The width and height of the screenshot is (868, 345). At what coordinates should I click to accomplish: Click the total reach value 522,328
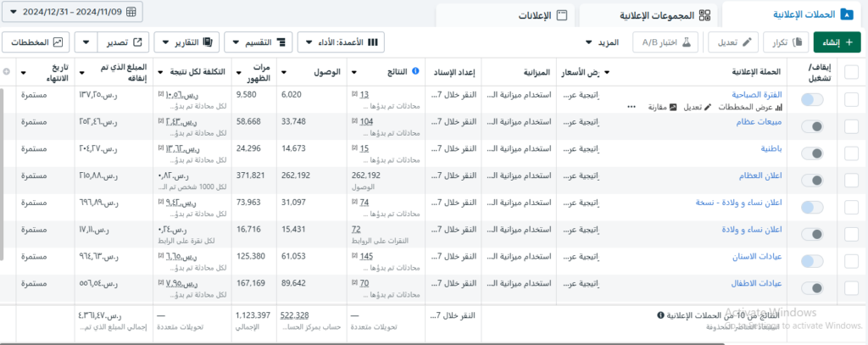294,315
